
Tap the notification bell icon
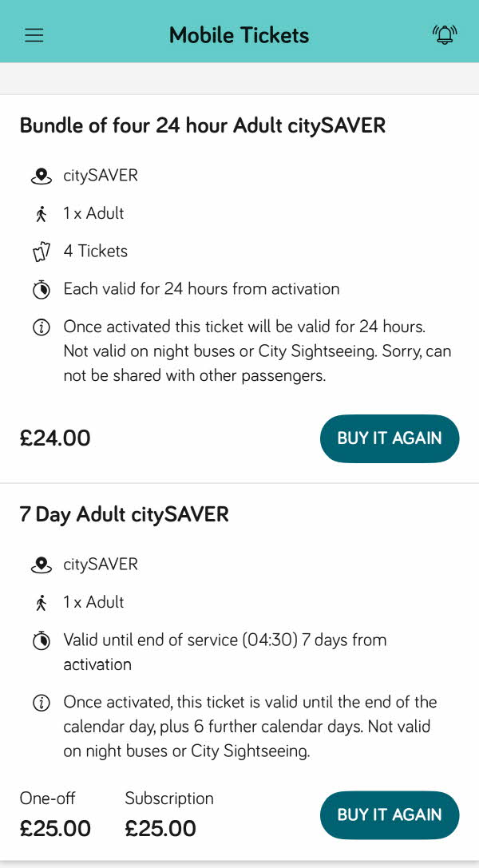pyautogui.click(x=445, y=35)
